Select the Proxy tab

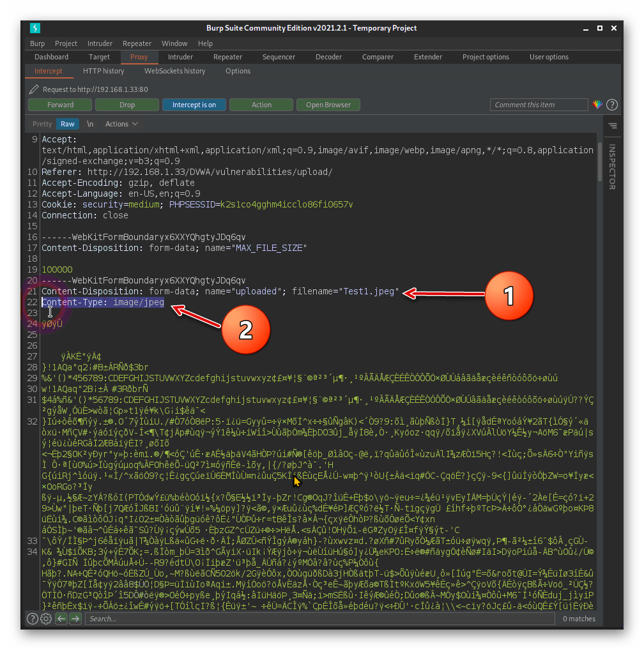(x=139, y=57)
